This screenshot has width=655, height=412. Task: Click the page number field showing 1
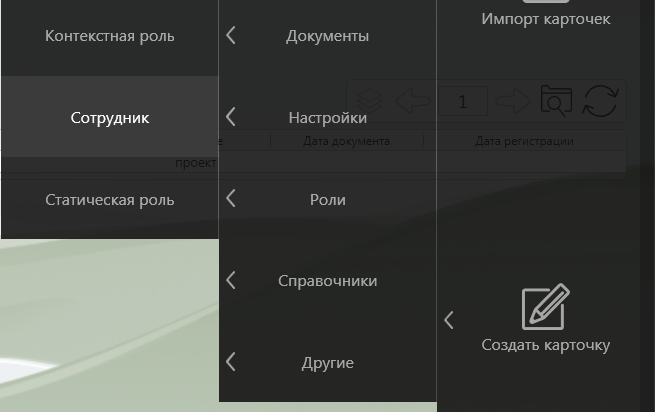pyautogui.click(x=462, y=101)
